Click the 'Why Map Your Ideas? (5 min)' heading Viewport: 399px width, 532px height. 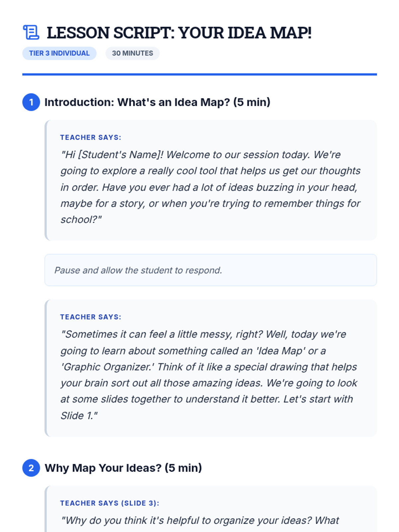pyautogui.click(x=123, y=468)
